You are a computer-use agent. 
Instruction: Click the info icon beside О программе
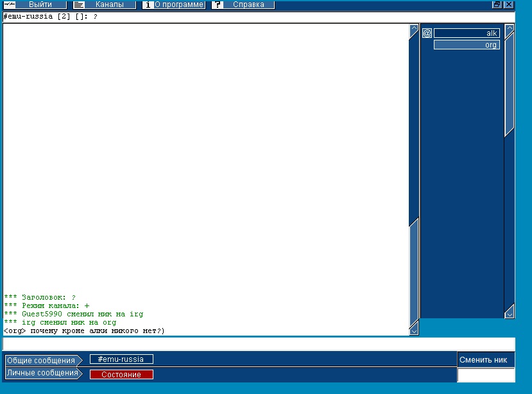click(148, 4)
